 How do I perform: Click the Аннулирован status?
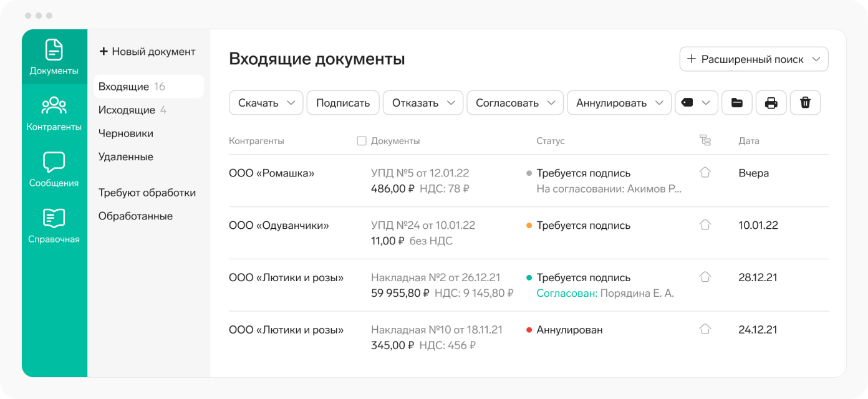tap(569, 330)
